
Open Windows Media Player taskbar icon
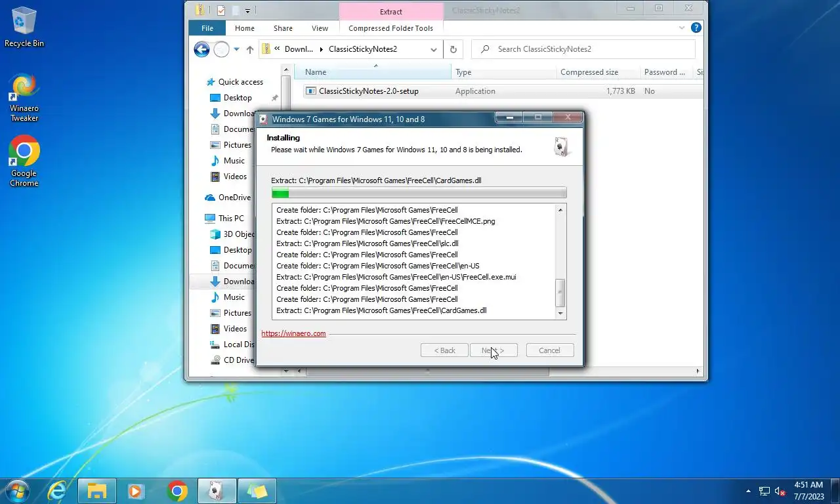(136, 491)
